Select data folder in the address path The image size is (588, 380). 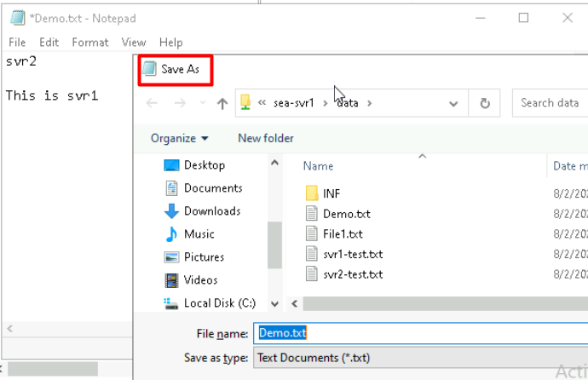click(x=347, y=103)
